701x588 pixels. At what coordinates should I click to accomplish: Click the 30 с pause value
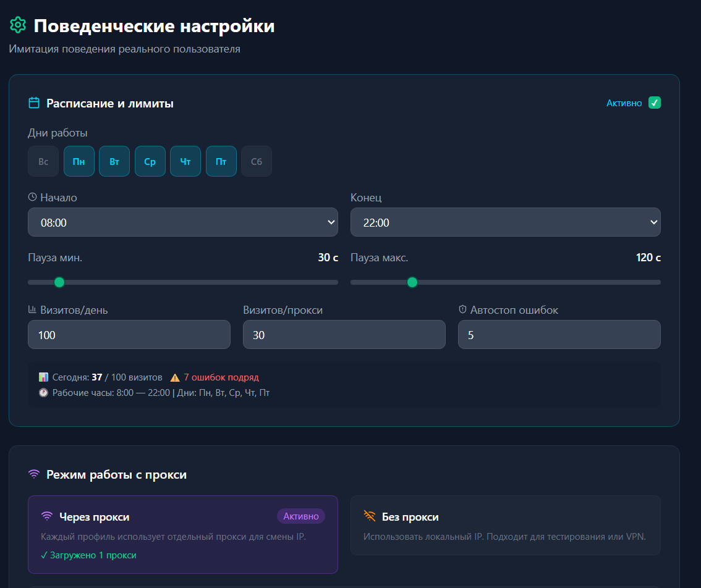coord(328,258)
